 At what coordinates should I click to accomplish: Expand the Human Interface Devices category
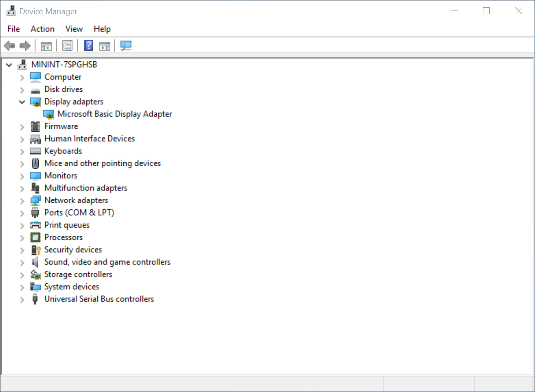click(22, 139)
